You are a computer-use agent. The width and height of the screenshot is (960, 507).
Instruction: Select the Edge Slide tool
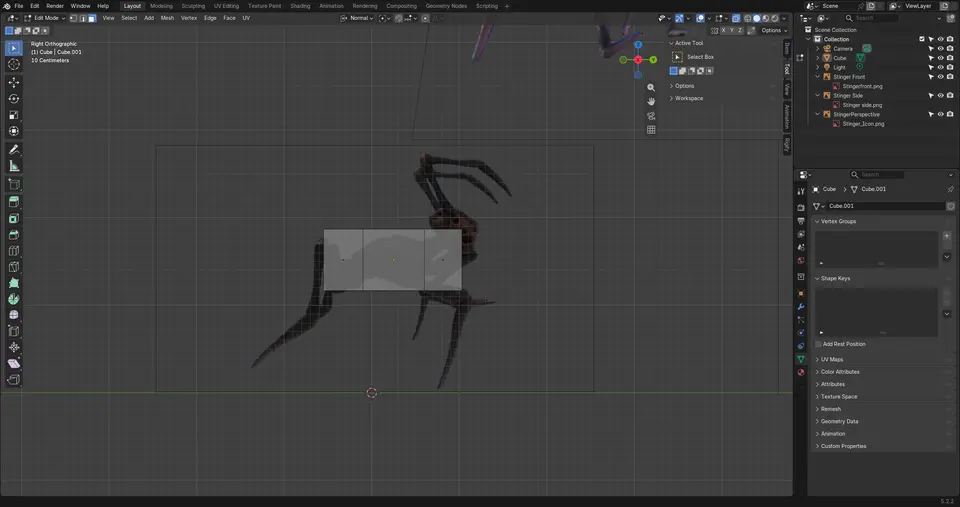pos(13,331)
